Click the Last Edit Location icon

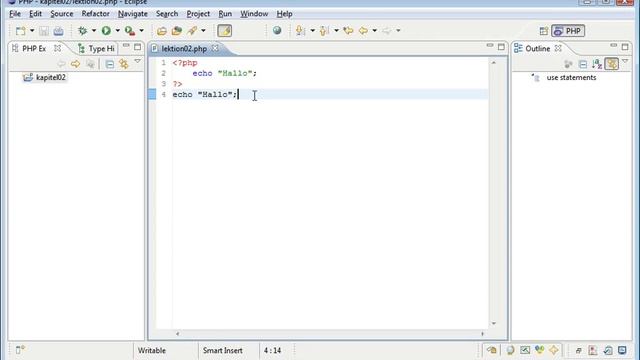[x=348, y=31]
